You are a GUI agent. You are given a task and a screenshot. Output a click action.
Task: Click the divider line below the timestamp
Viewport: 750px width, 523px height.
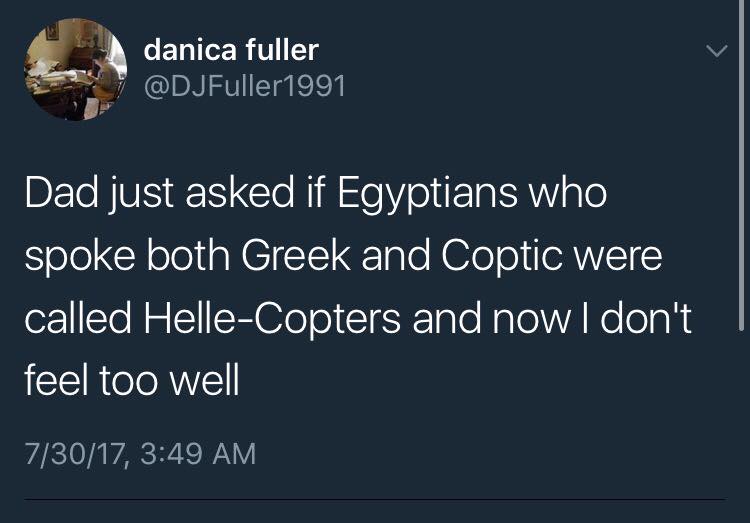click(375, 499)
